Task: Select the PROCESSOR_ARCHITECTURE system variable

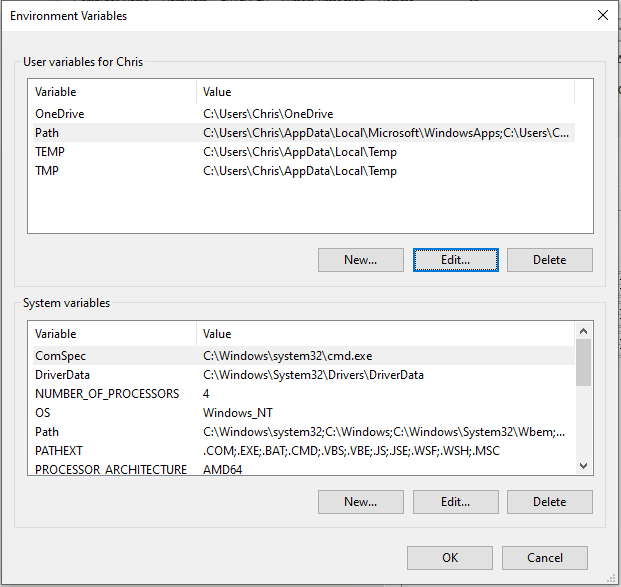Action: (x=304, y=469)
